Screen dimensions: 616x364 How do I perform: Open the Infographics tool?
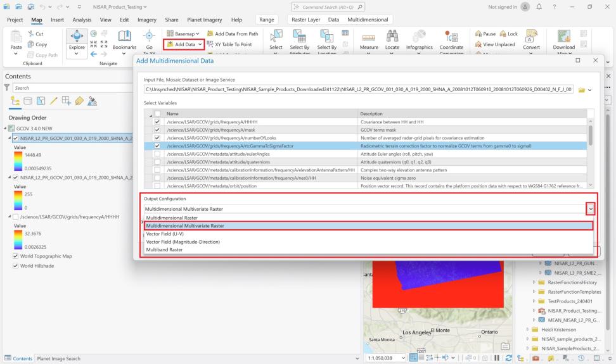[x=419, y=41]
